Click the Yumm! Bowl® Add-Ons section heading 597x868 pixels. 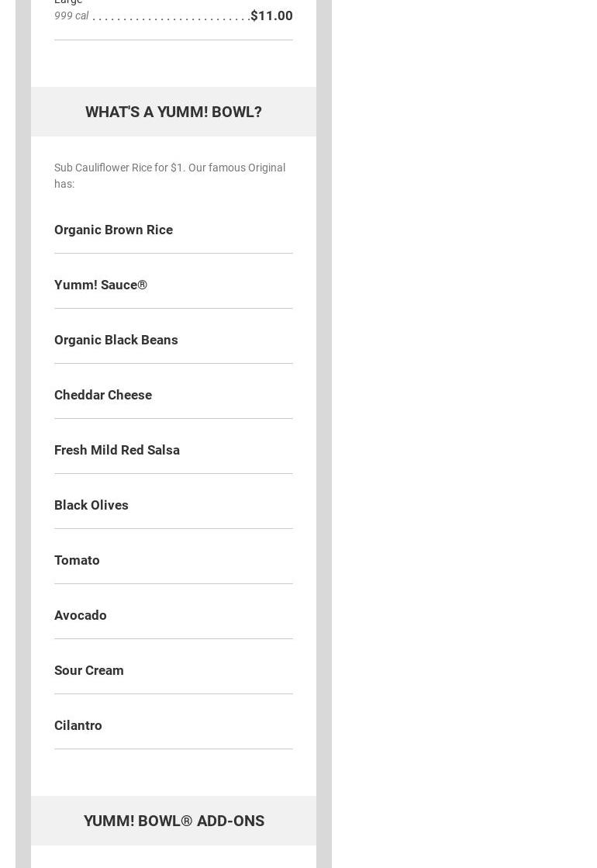point(173,821)
